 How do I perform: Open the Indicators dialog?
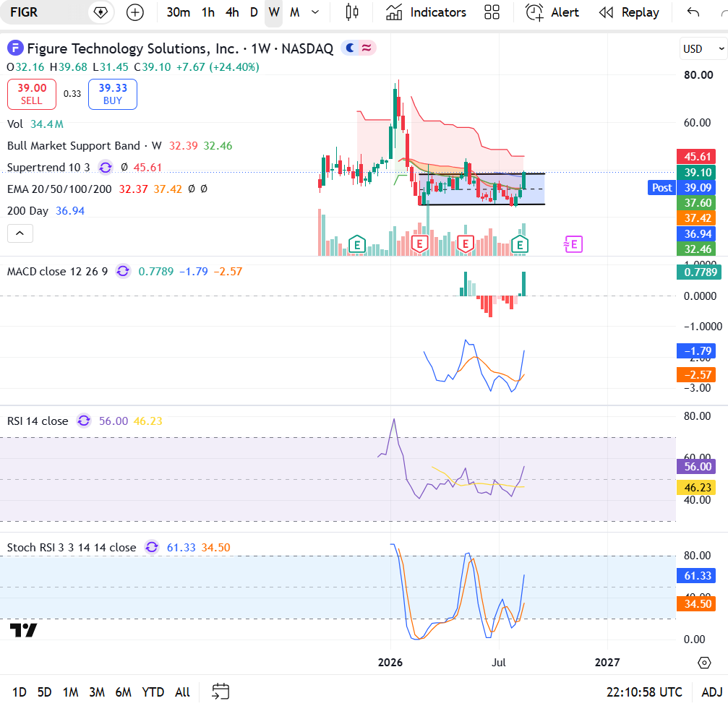[426, 12]
